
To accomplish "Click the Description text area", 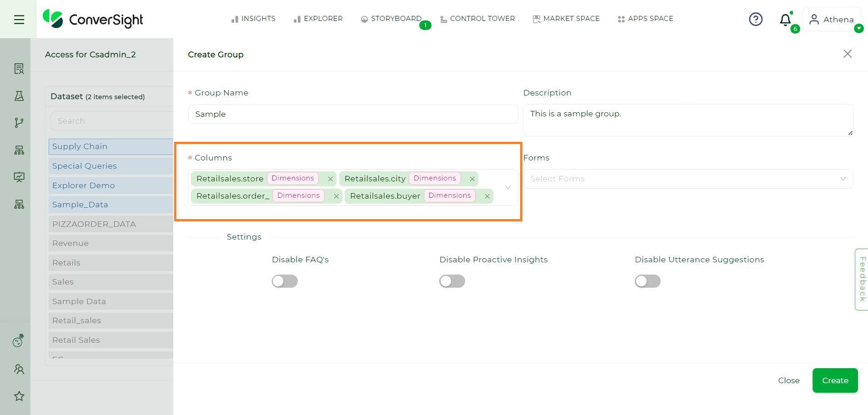I will [688, 120].
